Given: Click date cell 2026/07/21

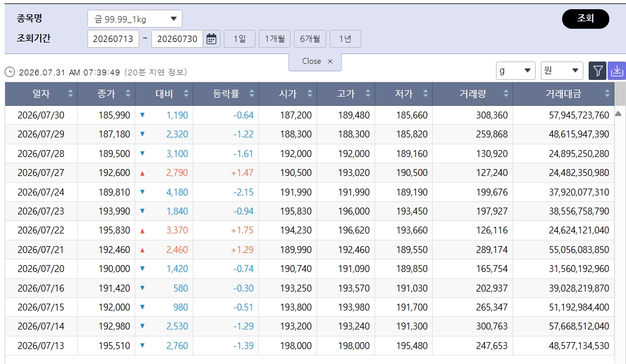Looking at the screenshot, I should (x=41, y=250).
